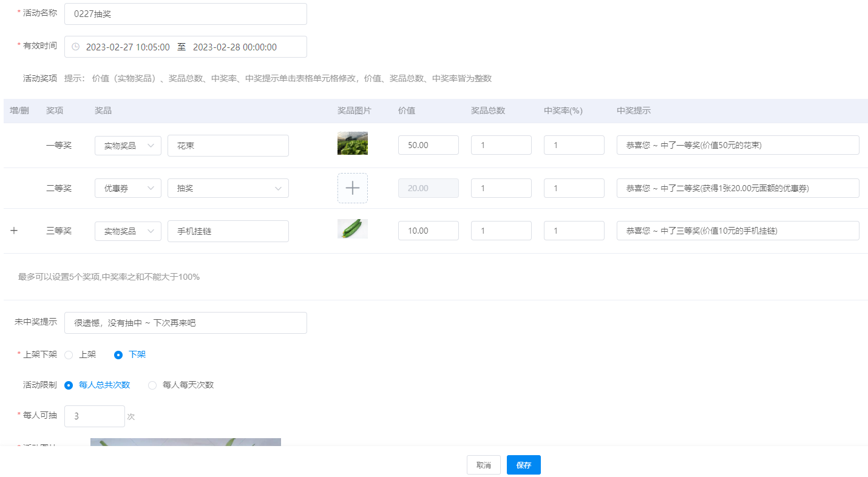This screenshot has height=477, width=868.
Task: Click the 保存 button to save
Action: (x=523, y=465)
